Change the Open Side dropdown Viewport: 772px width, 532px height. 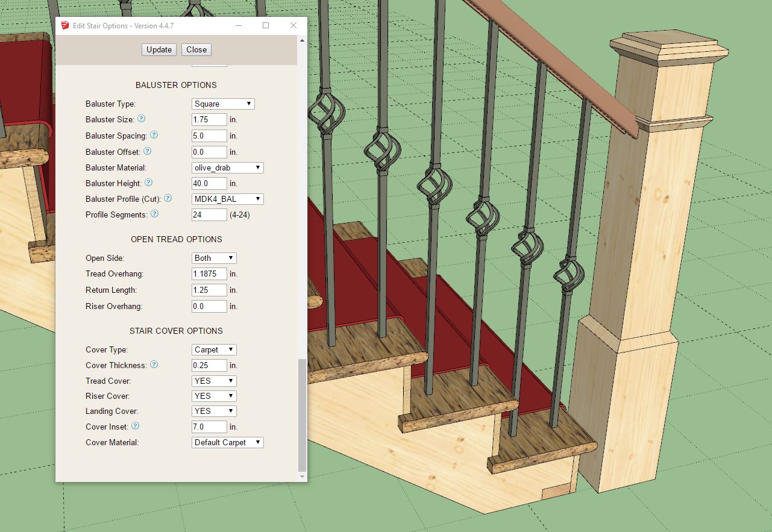214,258
